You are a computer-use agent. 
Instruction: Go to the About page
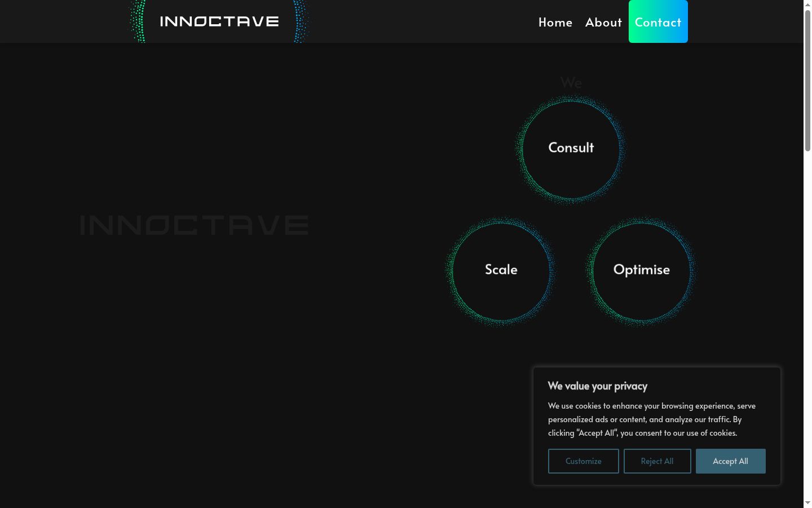click(603, 23)
